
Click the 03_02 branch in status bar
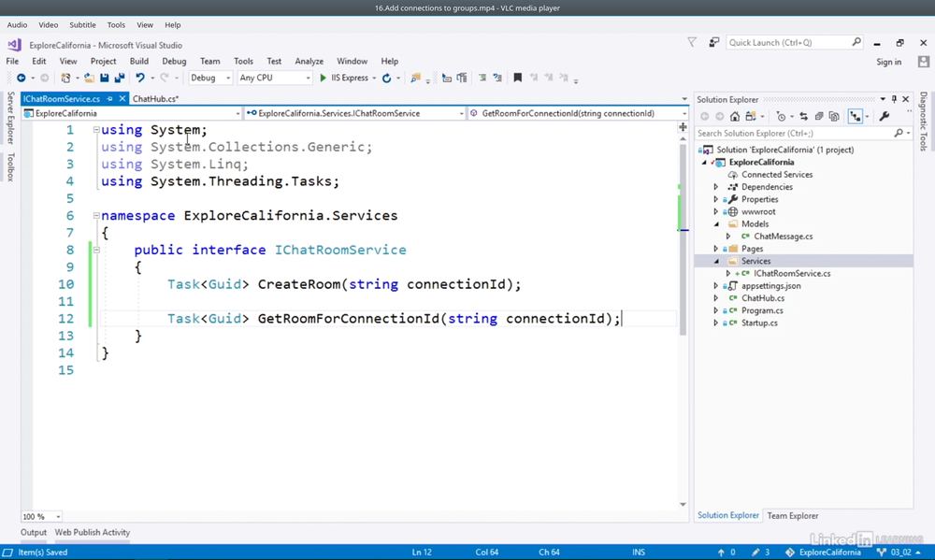point(901,553)
